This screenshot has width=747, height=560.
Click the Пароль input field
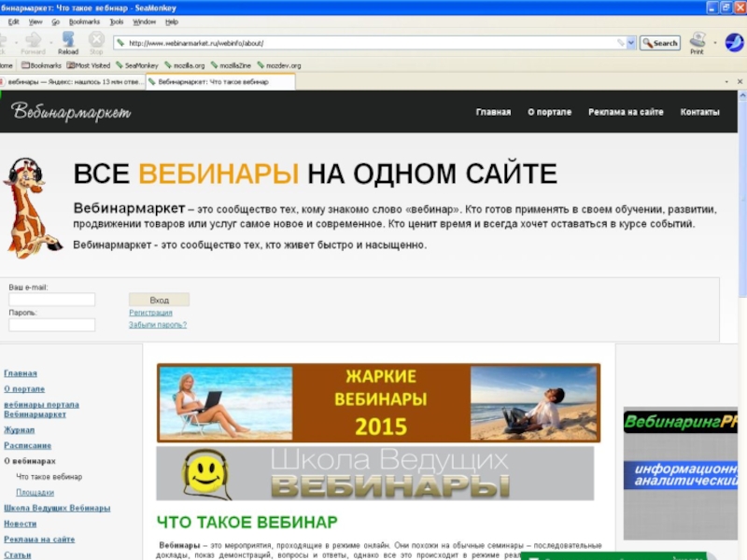(x=51, y=325)
